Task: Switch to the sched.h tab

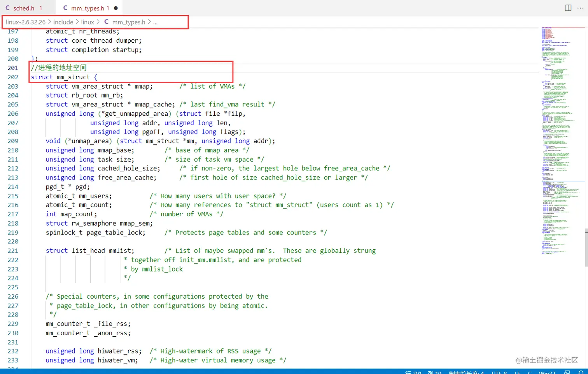Action: [x=24, y=8]
